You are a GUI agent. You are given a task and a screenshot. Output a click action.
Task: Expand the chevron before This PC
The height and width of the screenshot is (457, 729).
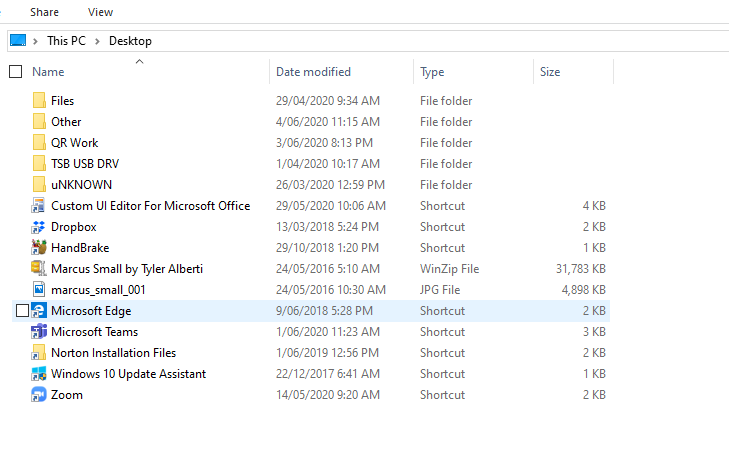(35, 41)
